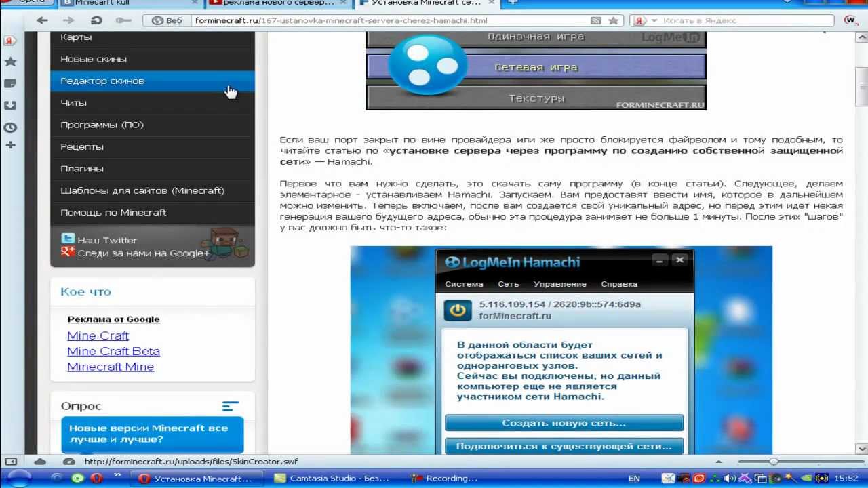Open the Рецепты menu item
This screenshot has width=868, height=488.
[x=153, y=146]
